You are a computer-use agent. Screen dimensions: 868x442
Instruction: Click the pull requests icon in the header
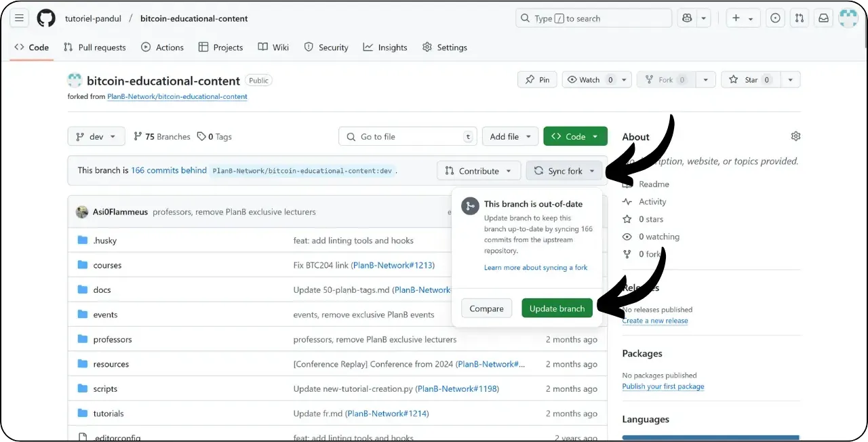799,18
